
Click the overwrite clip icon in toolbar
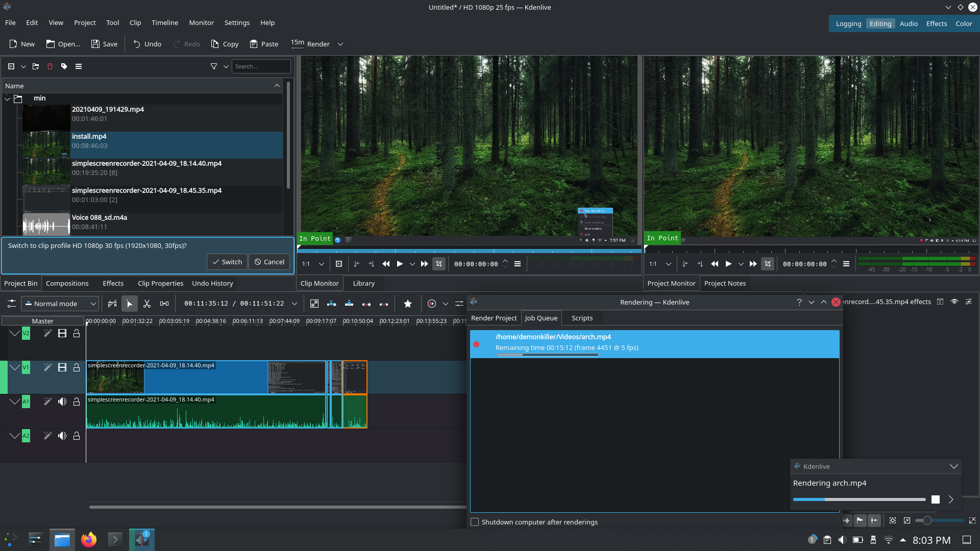349,304
